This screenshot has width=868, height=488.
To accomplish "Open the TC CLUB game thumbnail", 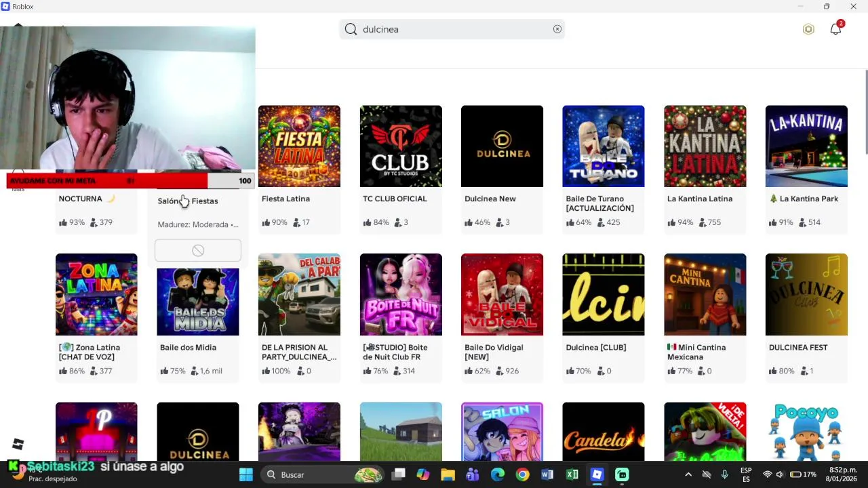I will click(x=401, y=146).
